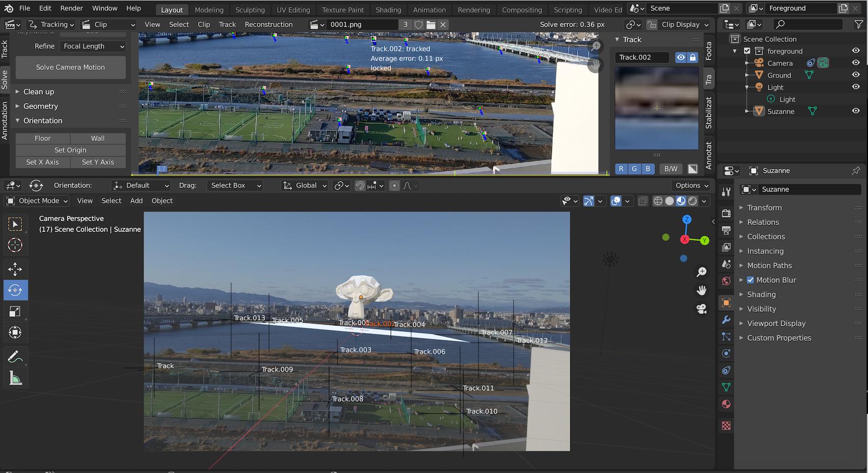Open the Reconstruction menu in clip editor

tap(269, 24)
